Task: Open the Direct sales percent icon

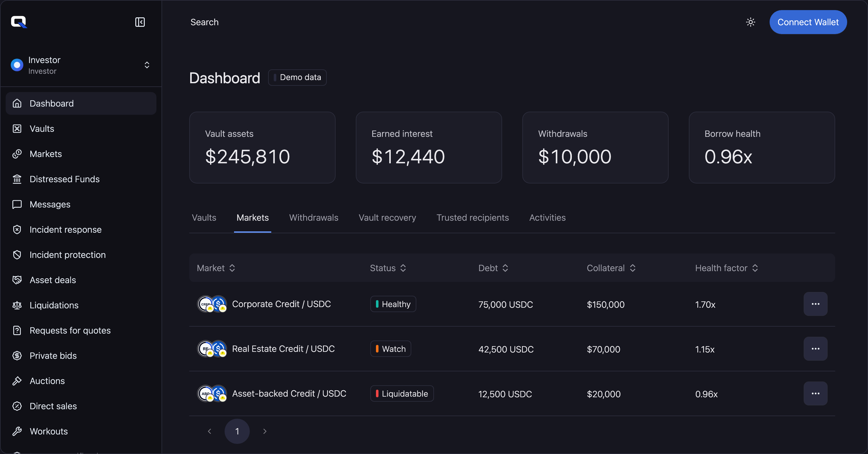Action: pyautogui.click(x=17, y=406)
